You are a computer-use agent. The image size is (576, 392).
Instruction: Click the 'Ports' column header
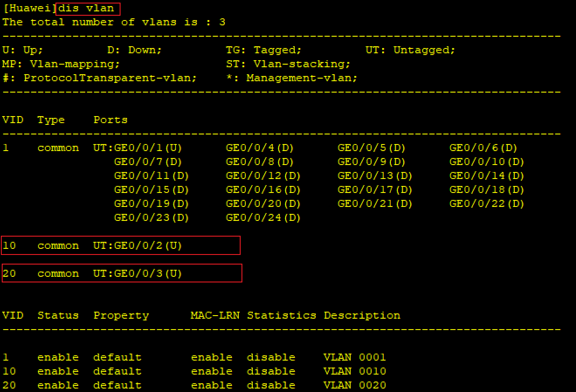click(x=110, y=120)
